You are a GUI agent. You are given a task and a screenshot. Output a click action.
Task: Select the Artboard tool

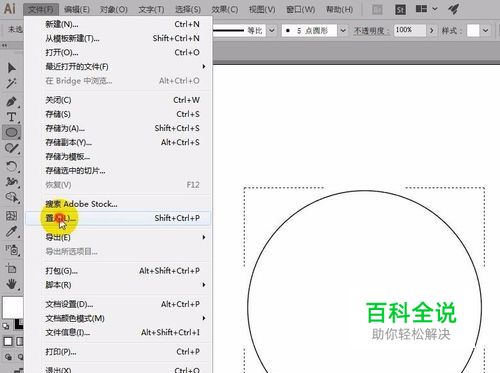click(11, 268)
